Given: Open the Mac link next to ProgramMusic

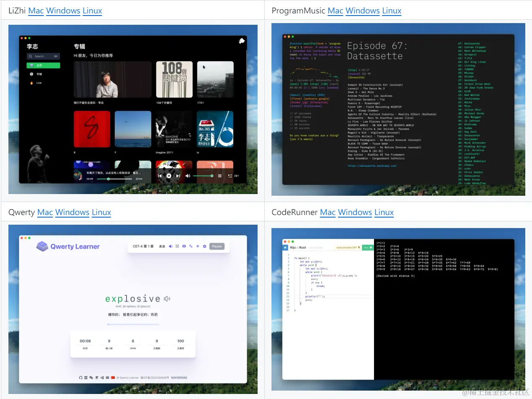Looking at the screenshot, I should [x=335, y=11].
